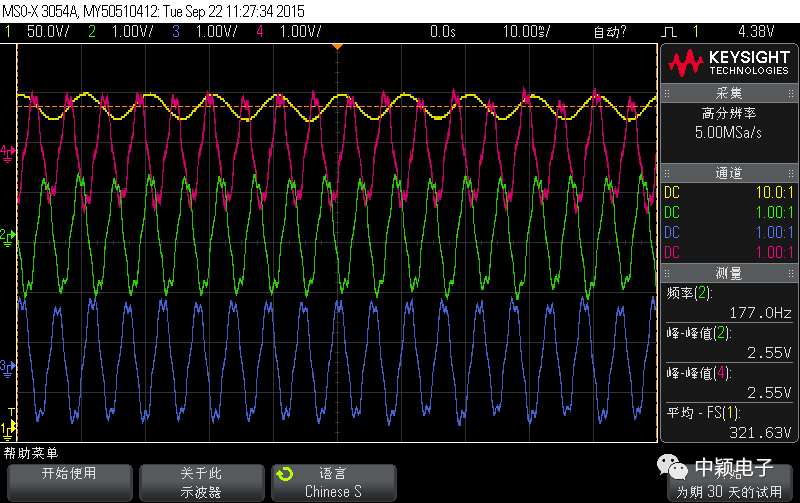Viewport: 800px width, 503px height.
Task: Click the trigger level T marker
Action: point(11,412)
